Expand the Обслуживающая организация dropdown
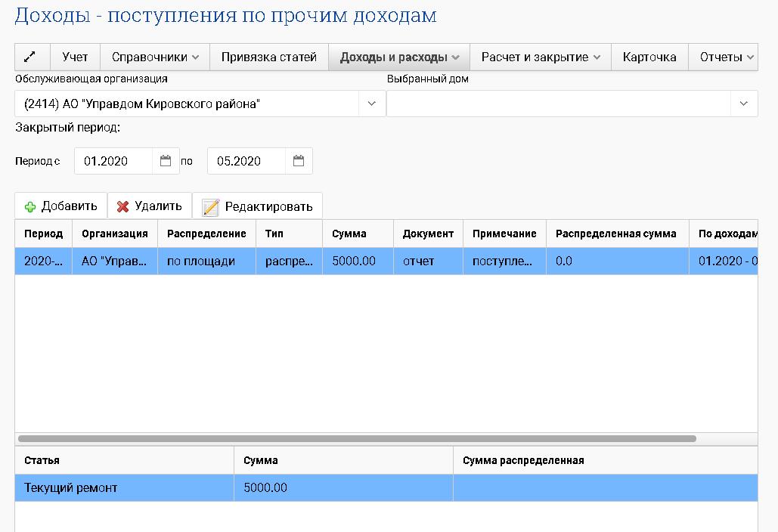The width and height of the screenshot is (778, 532). point(371,104)
